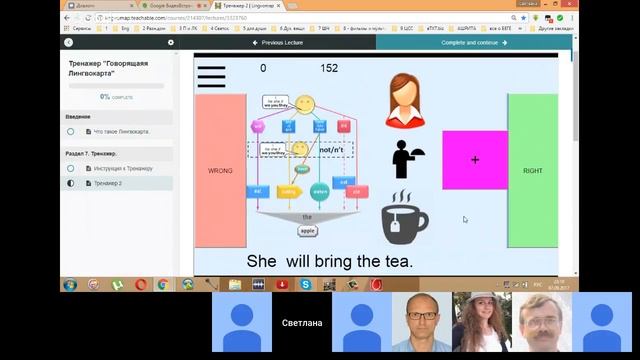Select the participant wearing glasses
Screen dimensions: 640x360
pyautogui.click(x=422, y=322)
